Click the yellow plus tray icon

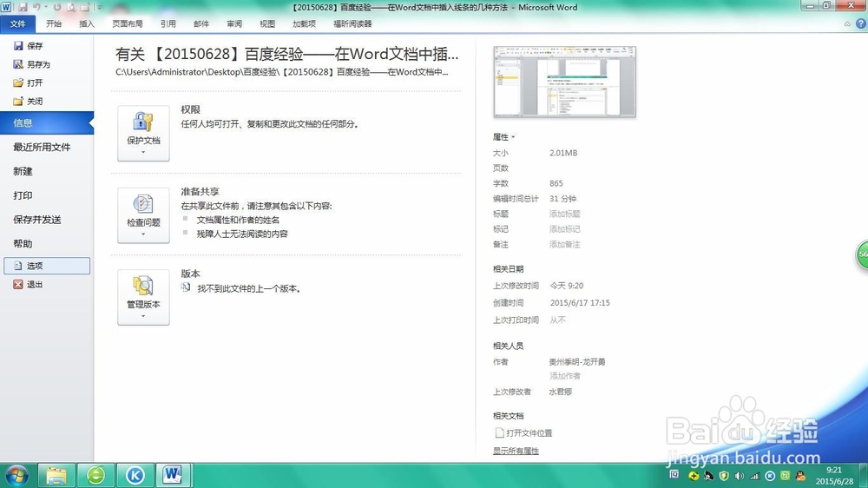click(694, 476)
